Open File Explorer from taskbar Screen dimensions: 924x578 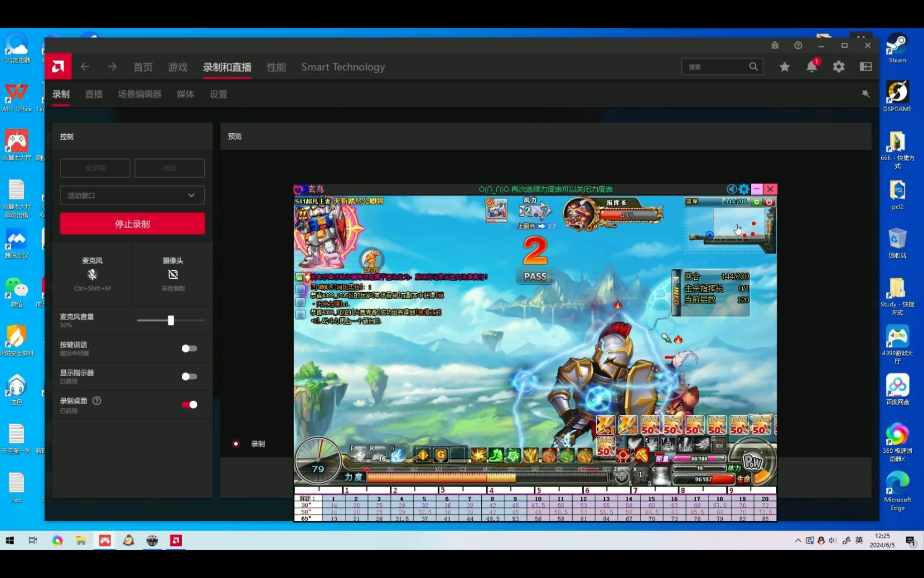[x=81, y=541]
